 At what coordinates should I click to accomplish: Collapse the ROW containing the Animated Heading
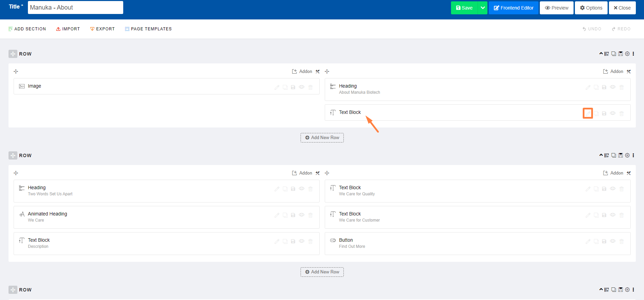pyautogui.click(x=601, y=155)
